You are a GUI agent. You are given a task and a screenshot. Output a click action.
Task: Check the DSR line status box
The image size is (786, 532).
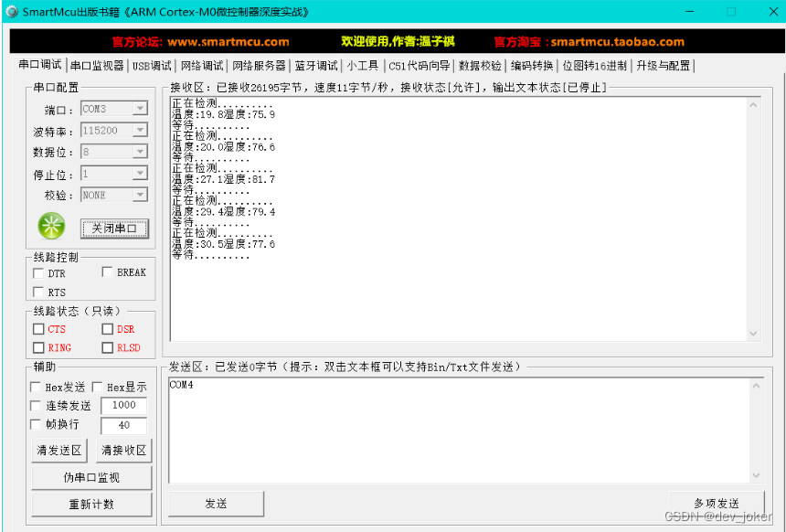pos(107,329)
